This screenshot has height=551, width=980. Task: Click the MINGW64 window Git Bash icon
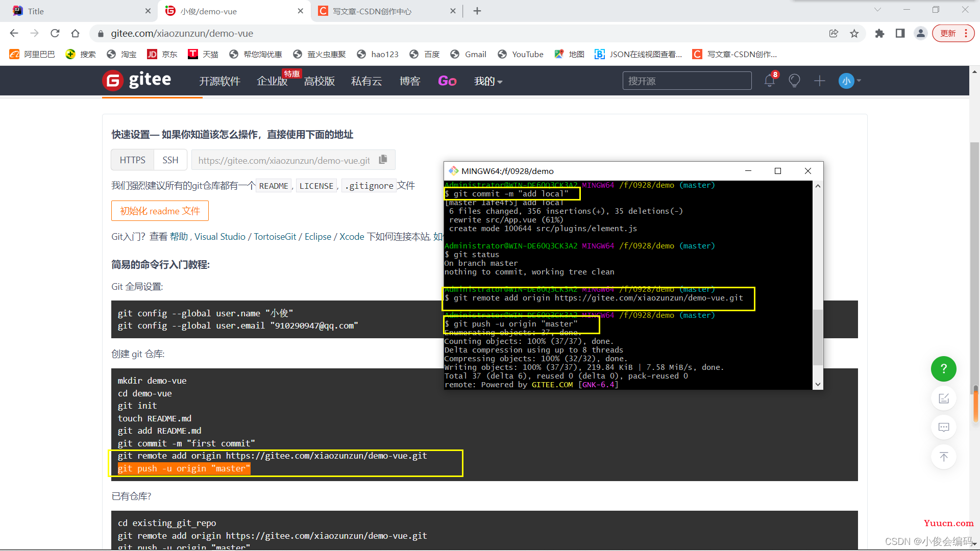[453, 171]
